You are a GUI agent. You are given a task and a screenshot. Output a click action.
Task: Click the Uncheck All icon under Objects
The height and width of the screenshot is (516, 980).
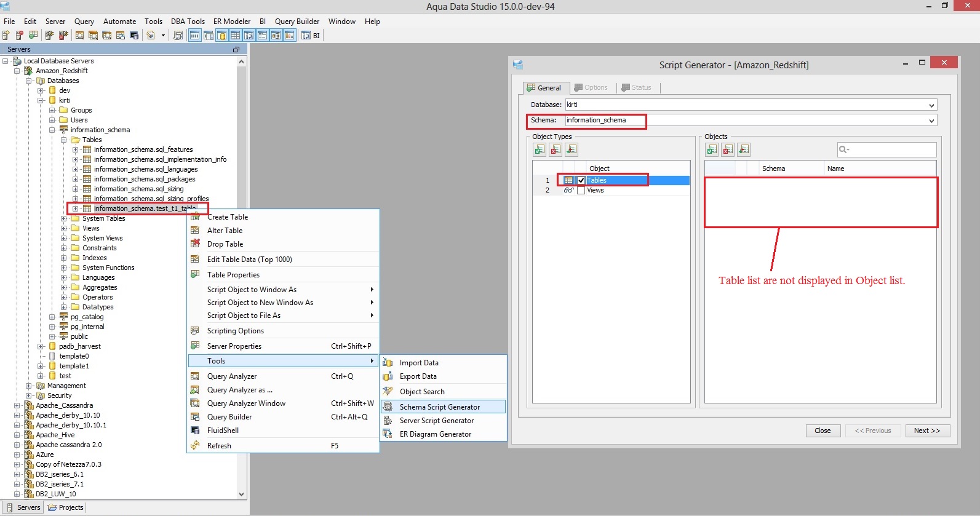point(728,149)
